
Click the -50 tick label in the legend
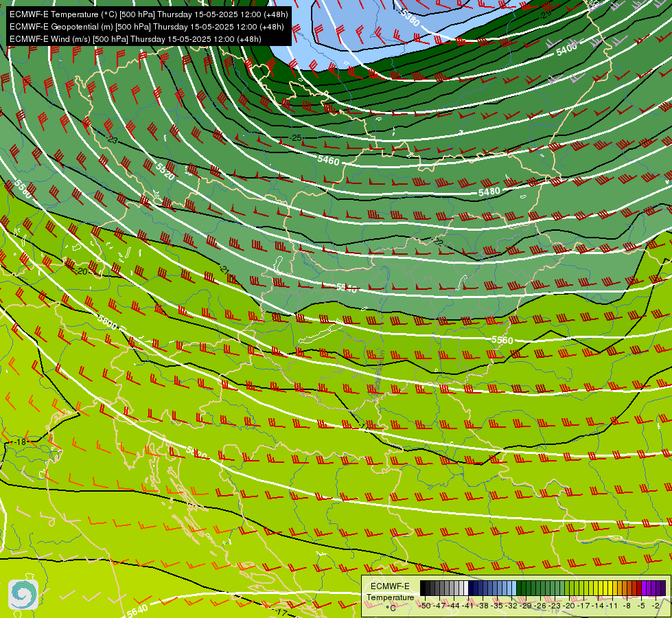pos(425,606)
